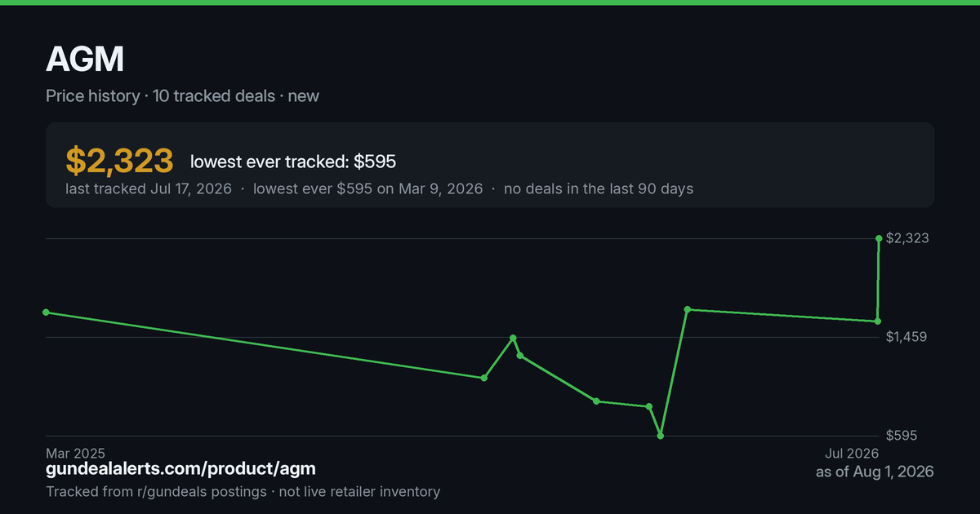Click the $2,323 y-axis label
The height and width of the screenshot is (514, 980).
coord(907,238)
